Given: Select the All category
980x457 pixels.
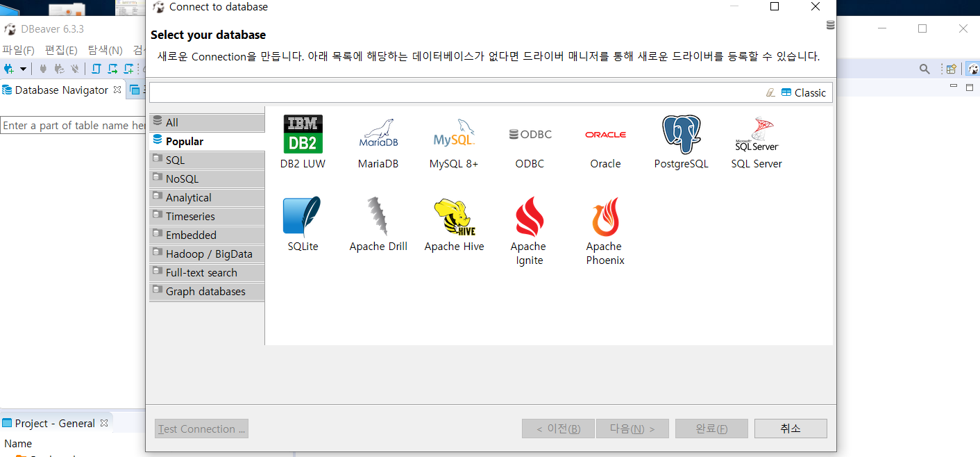Looking at the screenshot, I should 207,122.
